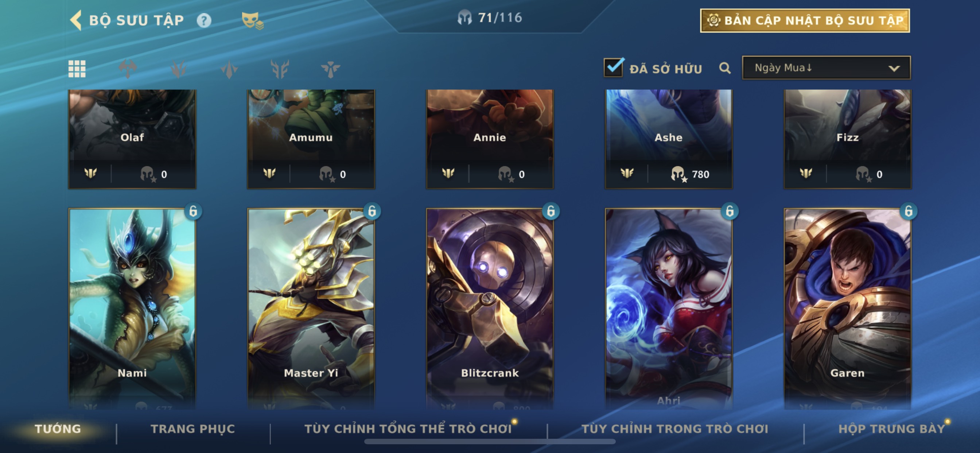Screen dimensions: 980x453
Task: Filter champions by the marksman role icon
Action: [229, 69]
